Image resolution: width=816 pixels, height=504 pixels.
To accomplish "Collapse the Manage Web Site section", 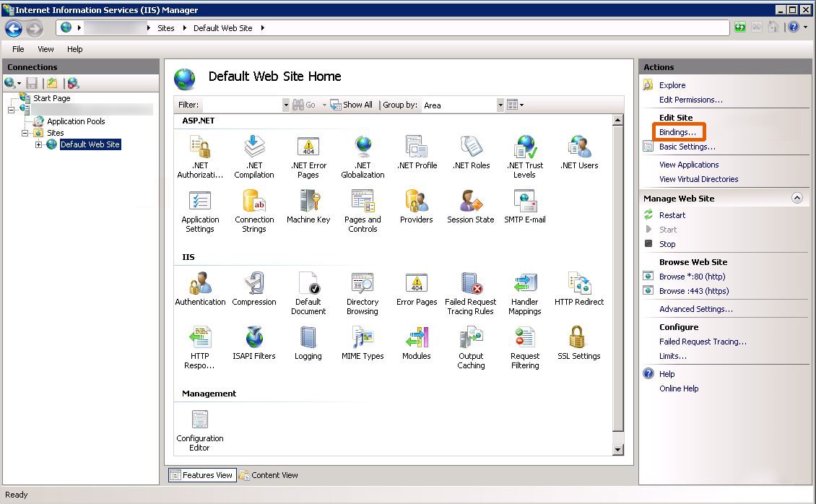I will point(797,198).
